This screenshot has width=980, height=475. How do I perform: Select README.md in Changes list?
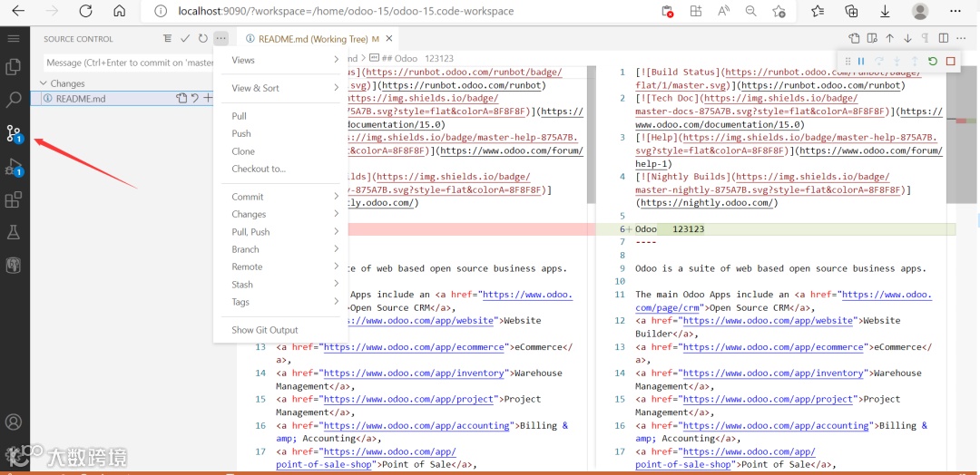pyautogui.click(x=81, y=98)
